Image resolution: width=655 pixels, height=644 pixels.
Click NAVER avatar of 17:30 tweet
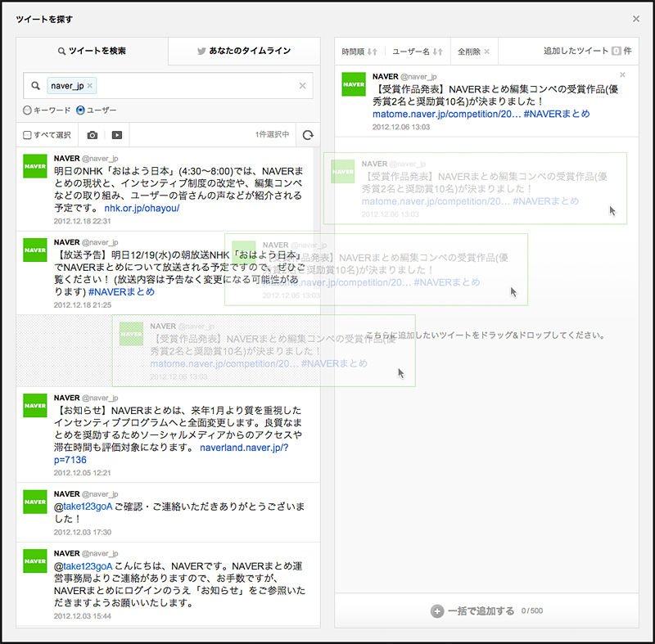pyautogui.click(x=35, y=502)
